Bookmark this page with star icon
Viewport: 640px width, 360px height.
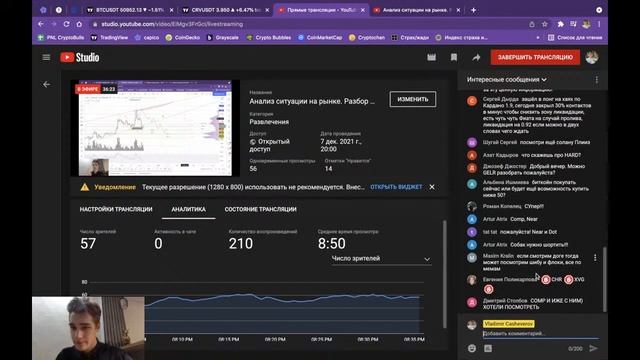[544, 24]
